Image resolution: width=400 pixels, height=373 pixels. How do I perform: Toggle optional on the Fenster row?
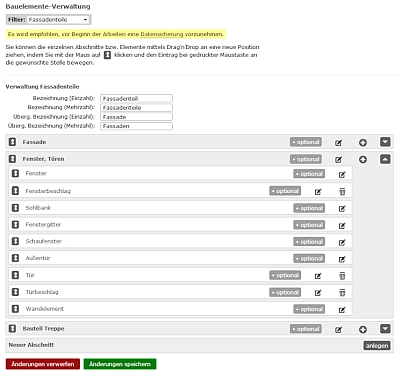(309, 174)
